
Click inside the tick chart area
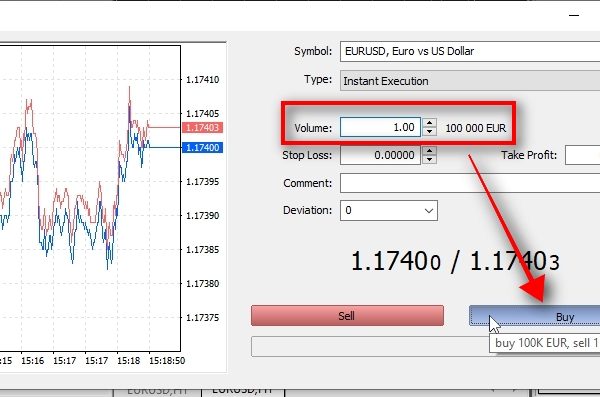[x=90, y=198]
